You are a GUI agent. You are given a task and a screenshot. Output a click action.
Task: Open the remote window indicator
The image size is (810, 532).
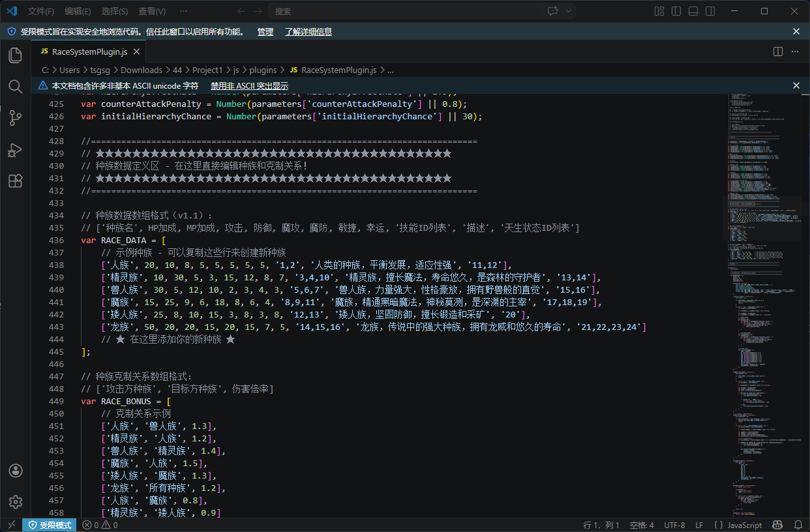(x=11, y=525)
